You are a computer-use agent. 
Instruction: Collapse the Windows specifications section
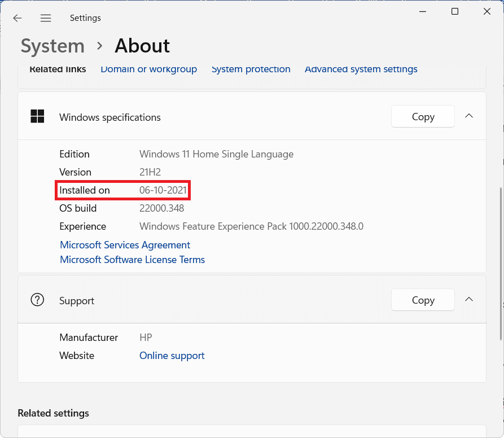click(x=469, y=116)
